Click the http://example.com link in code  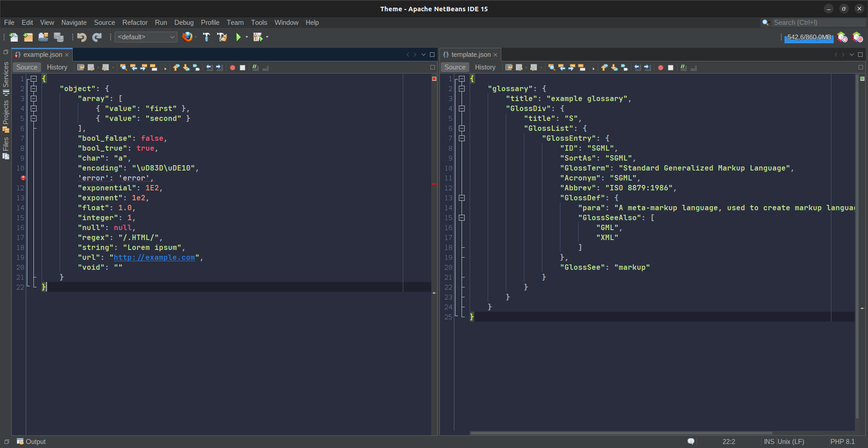[154, 258]
